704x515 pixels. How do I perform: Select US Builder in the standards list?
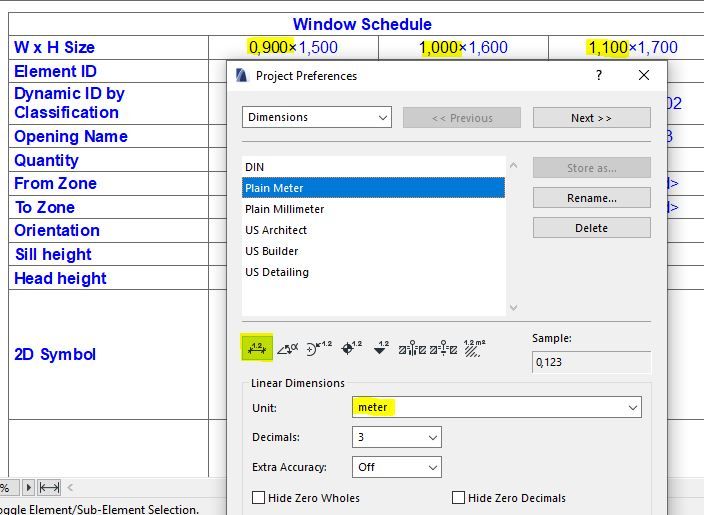[x=373, y=251]
